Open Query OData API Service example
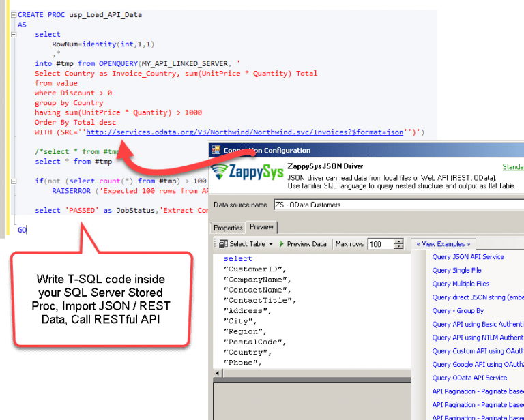 469,378
